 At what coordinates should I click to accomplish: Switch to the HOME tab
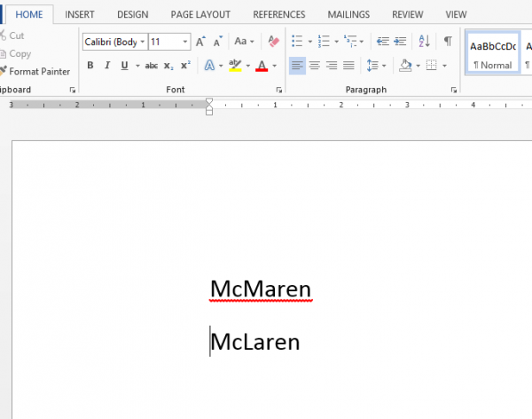[x=29, y=14]
